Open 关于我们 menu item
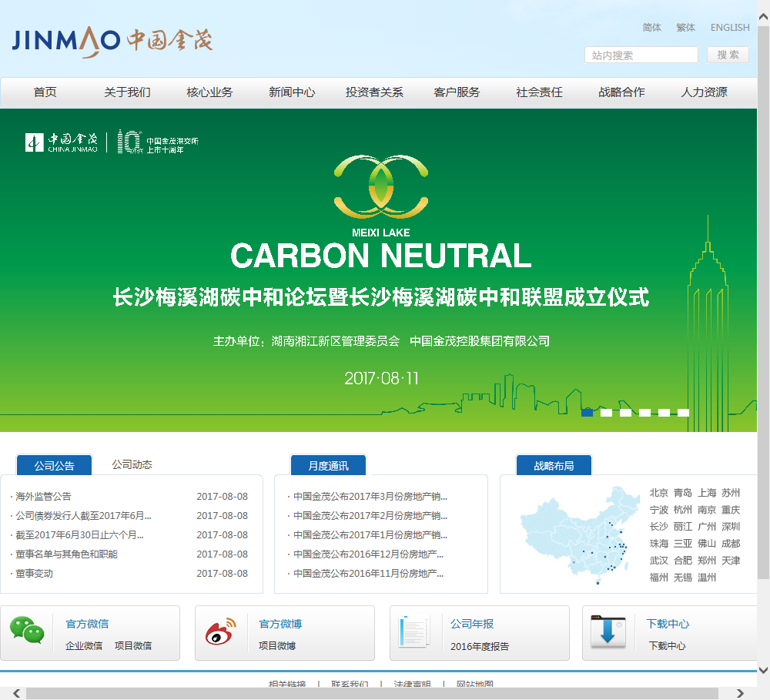The image size is (770, 700). pyautogui.click(x=127, y=92)
